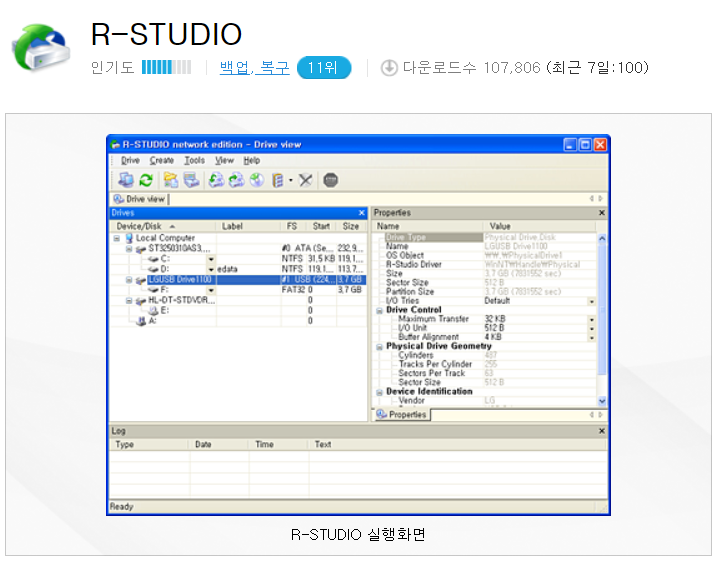Open the Buffer Alignment value dropdown

coord(592,338)
